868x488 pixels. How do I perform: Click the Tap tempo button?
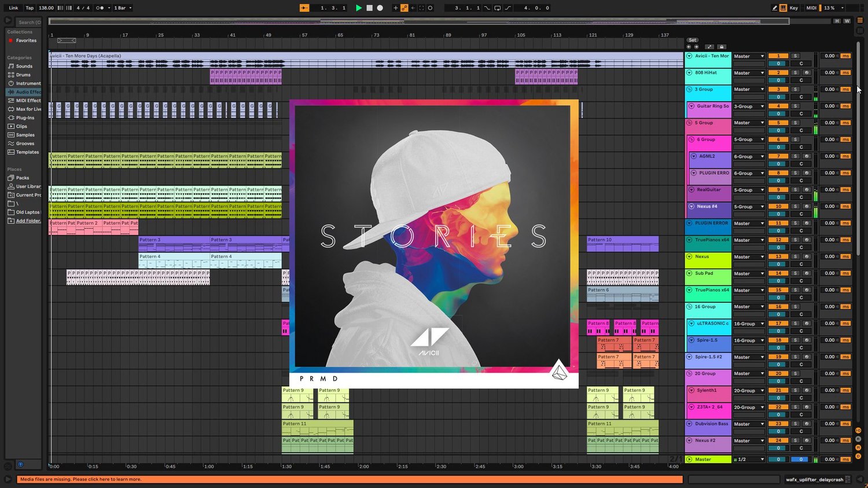tap(30, 8)
